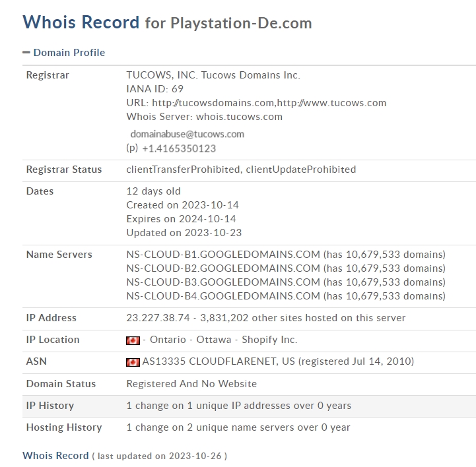Click the Whois Record for Playstation-De.com title
The width and height of the screenshot is (476, 467).
[167, 22]
